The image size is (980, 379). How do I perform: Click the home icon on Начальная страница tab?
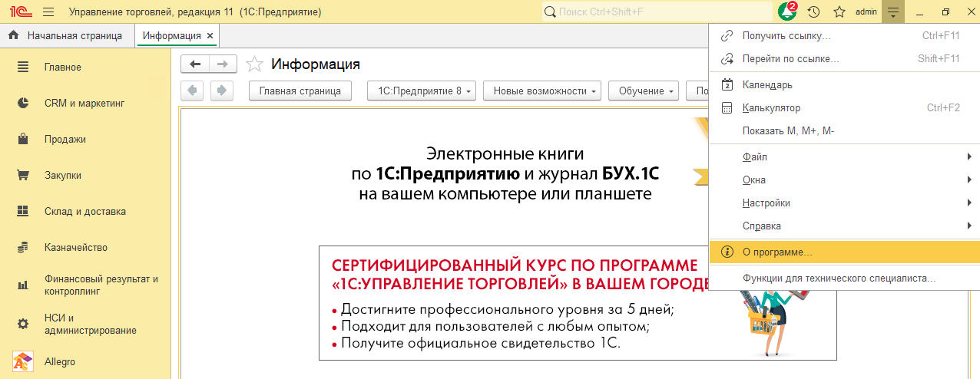tap(13, 35)
